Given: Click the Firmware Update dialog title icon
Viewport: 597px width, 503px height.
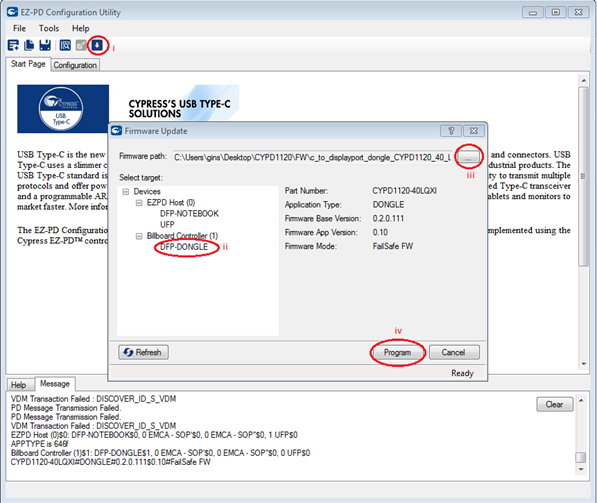Looking at the screenshot, I should (x=117, y=131).
